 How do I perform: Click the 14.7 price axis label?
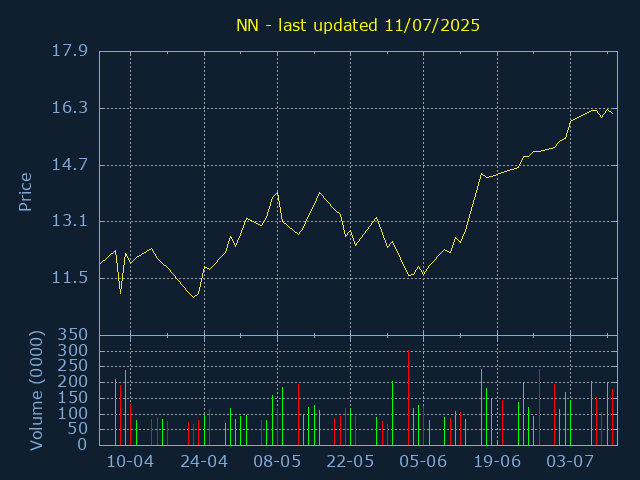pos(70,165)
